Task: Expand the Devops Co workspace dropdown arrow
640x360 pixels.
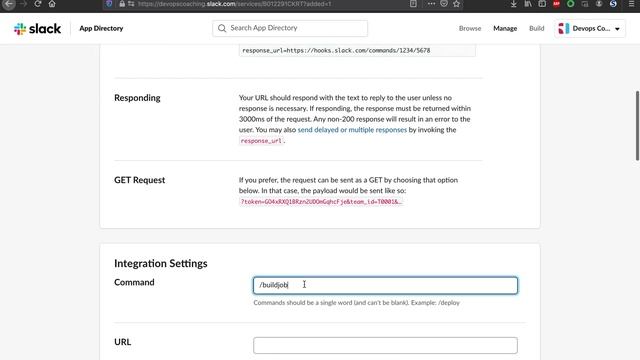Action: pyautogui.click(x=617, y=29)
